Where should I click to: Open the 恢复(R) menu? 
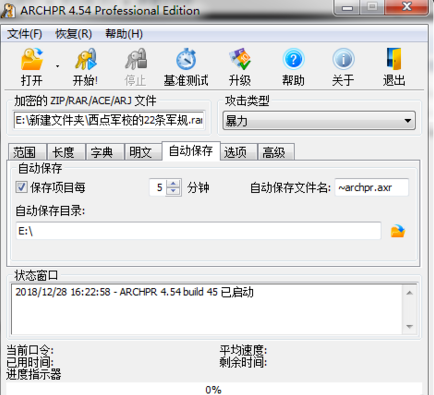click(74, 34)
